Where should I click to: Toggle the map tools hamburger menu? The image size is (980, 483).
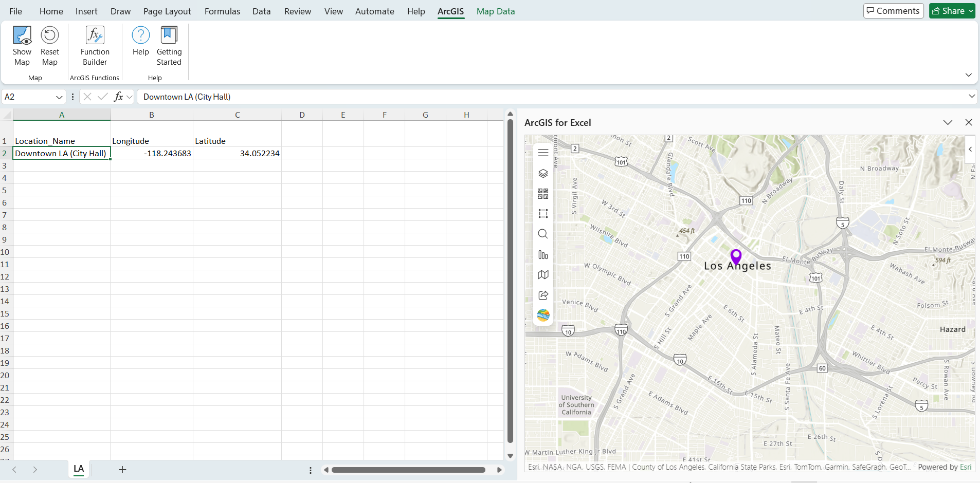point(543,153)
